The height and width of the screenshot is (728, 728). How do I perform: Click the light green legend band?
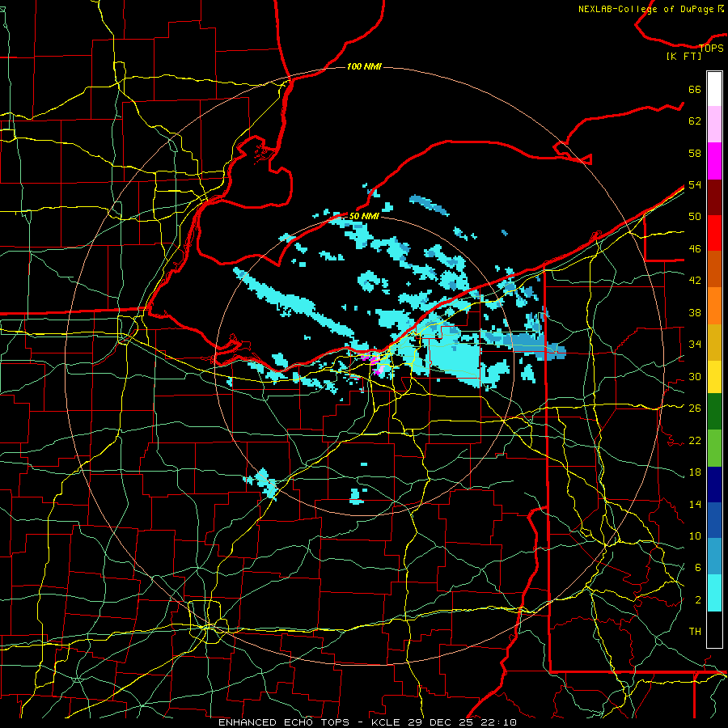(714, 448)
